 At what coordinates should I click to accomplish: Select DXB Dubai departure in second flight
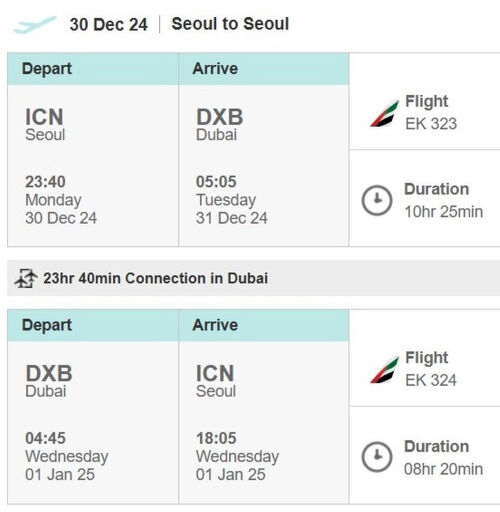(49, 381)
